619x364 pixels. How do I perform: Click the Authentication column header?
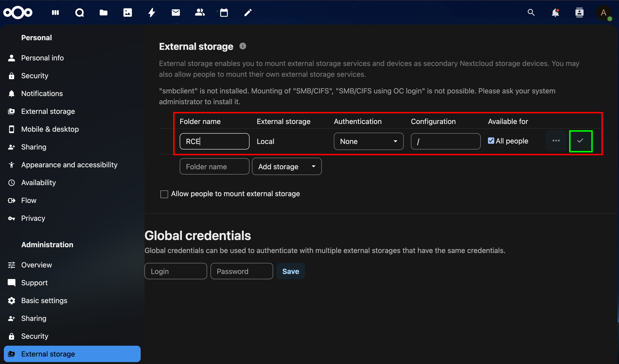tap(358, 122)
